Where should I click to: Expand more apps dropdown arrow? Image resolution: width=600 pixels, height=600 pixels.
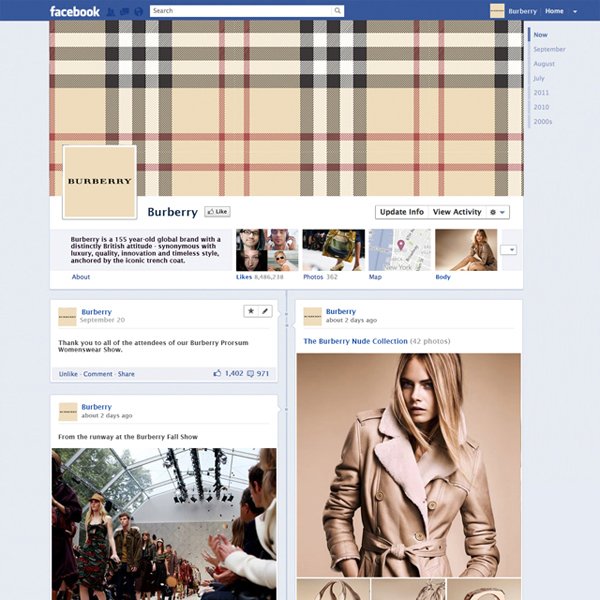[x=509, y=250]
